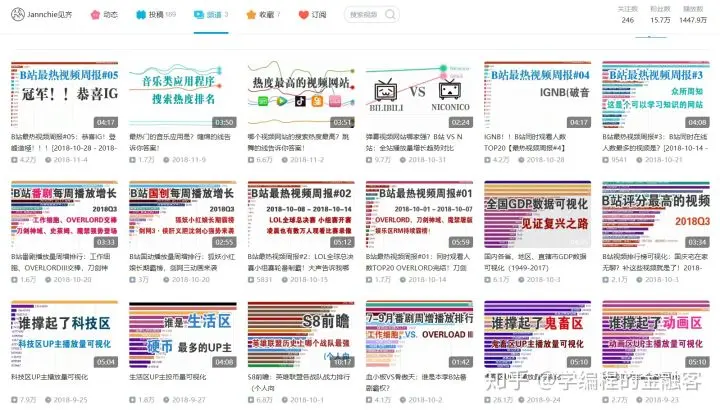
Task: Click the blue 投稿 icon
Action: pyautogui.click(x=141, y=15)
